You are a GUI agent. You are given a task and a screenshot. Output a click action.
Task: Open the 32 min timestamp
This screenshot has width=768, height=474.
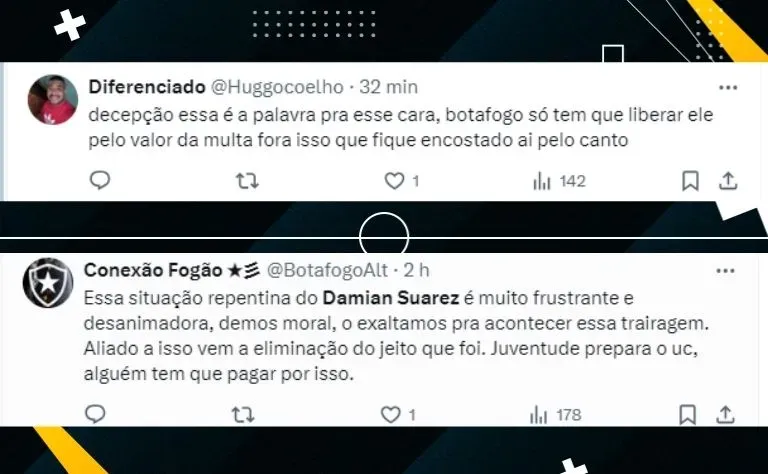point(388,87)
